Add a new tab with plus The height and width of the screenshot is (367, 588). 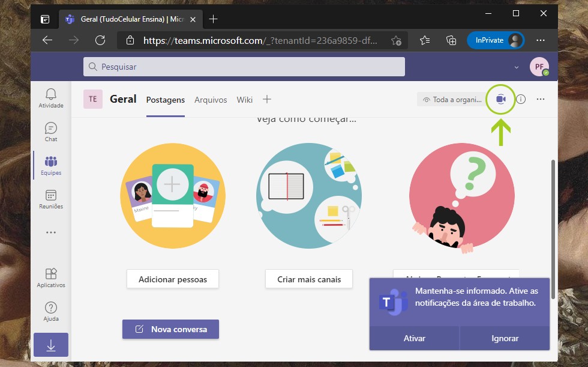tap(267, 99)
